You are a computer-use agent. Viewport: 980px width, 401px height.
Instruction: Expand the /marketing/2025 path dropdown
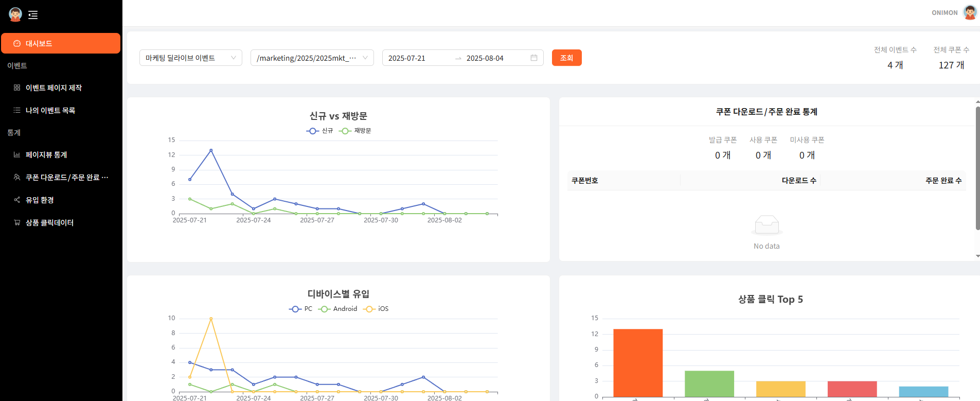(312, 58)
